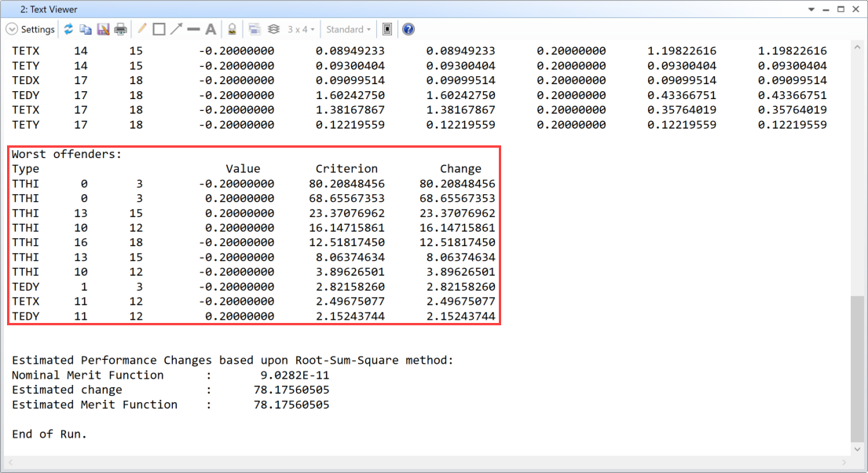Image resolution: width=868 pixels, height=473 pixels.
Task: Click the 'Nominal Merit Function' line
Action: (170, 375)
